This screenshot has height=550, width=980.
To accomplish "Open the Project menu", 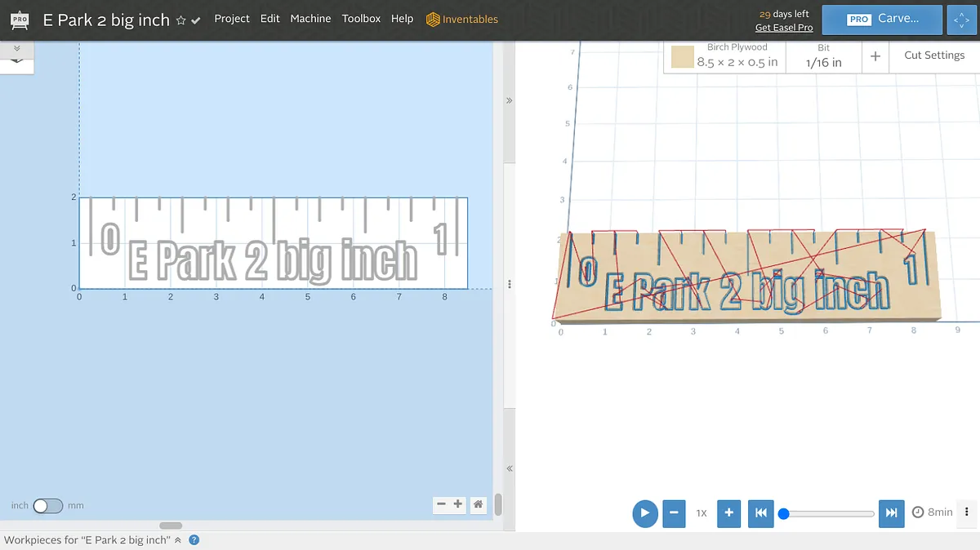I will (x=232, y=19).
